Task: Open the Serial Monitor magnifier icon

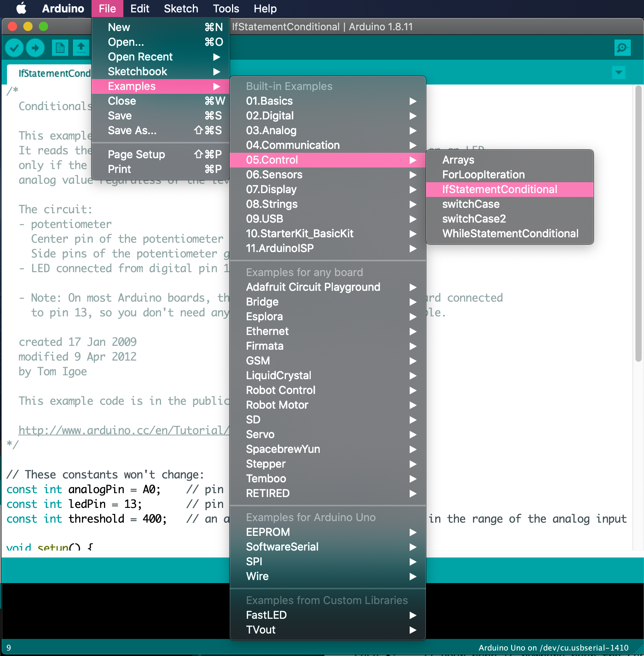Action: (622, 48)
